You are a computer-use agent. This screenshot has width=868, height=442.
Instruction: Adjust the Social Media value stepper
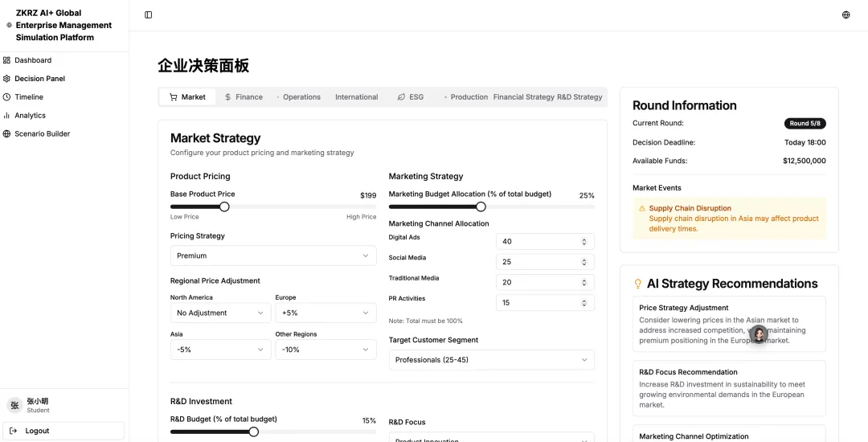pos(584,262)
